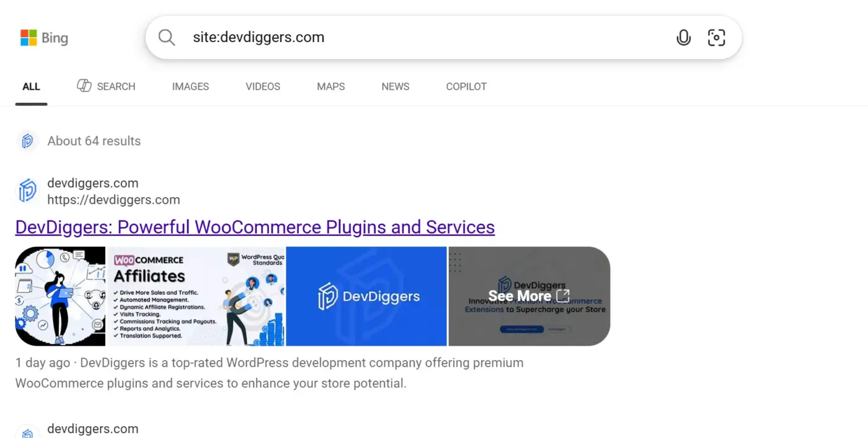Open the COPILOT tab

(x=466, y=87)
